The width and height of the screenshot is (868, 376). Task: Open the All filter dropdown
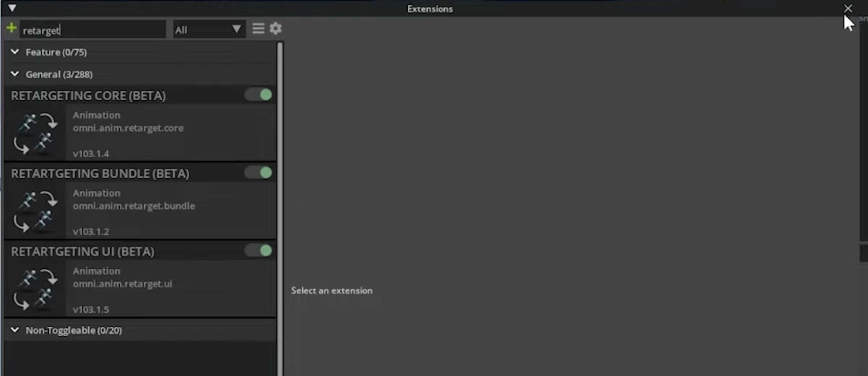(x=209, y=30)
